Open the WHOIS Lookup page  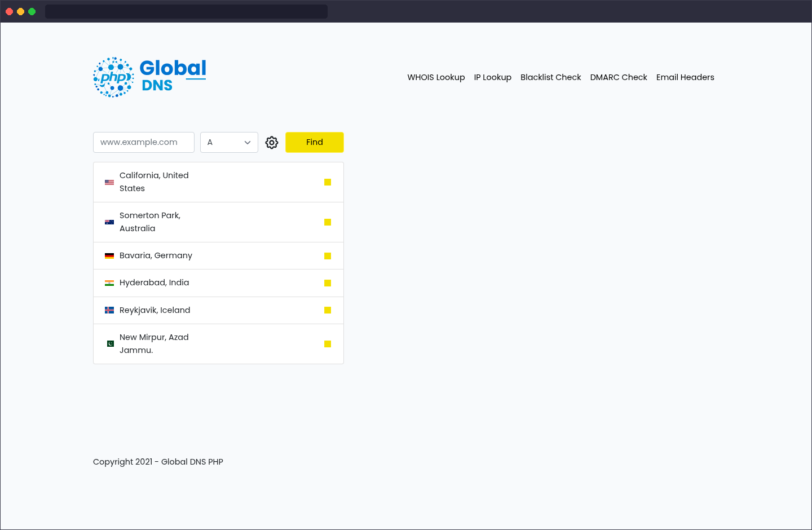point(436,77)
